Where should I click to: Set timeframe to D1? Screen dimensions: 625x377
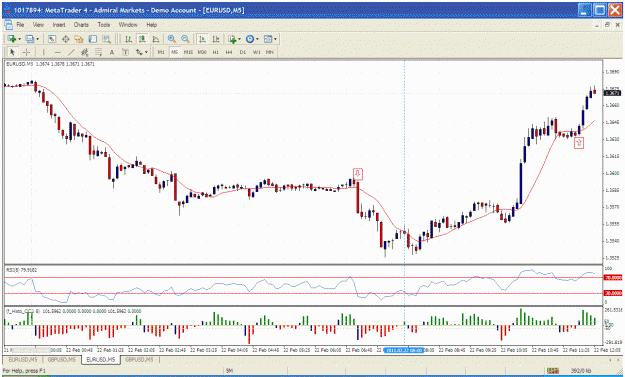243,52
